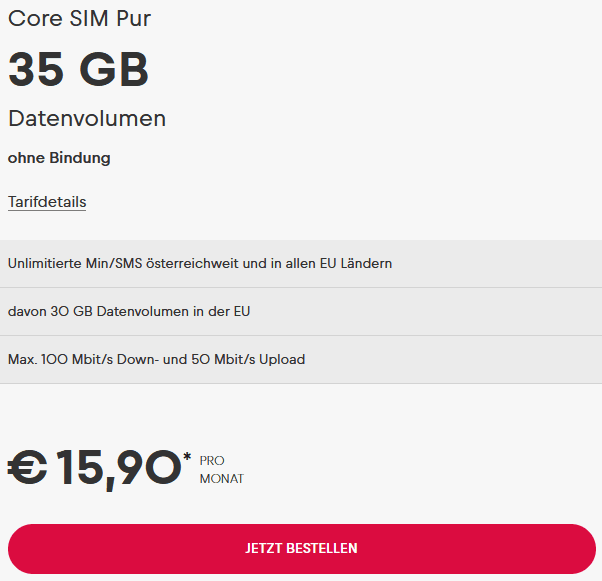Open the Tarifdetails link
This screenshot has height=581, width=602.
pos(47,202)
